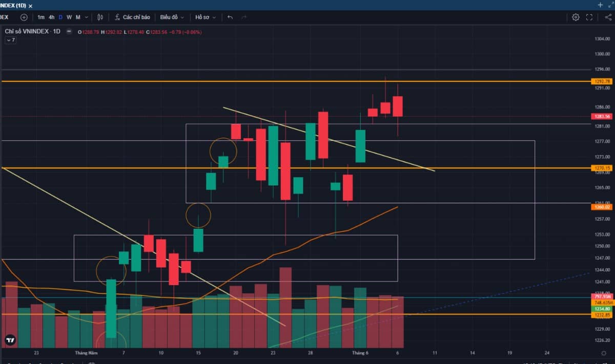615x364 pixels.
Task: Click the 1292.78 orange price label
Action: click(602, 81)
